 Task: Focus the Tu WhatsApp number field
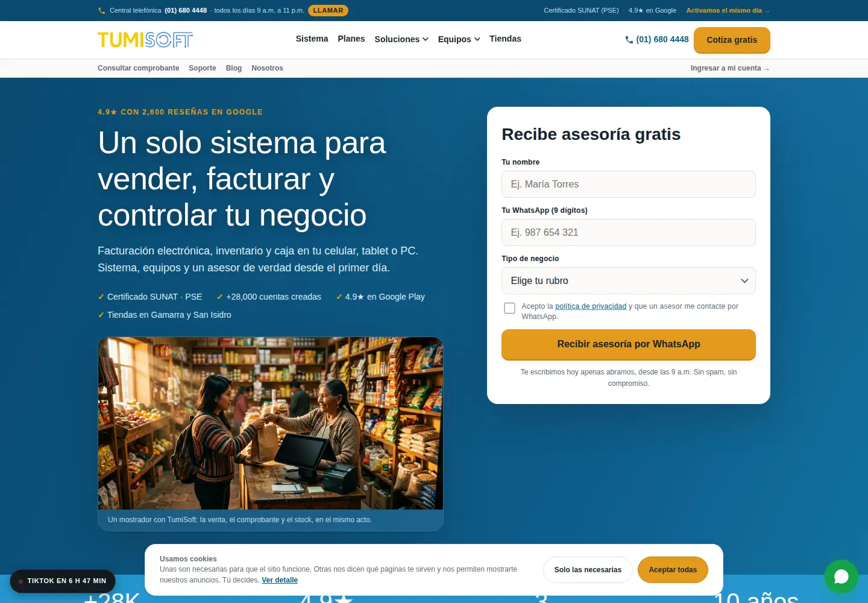tap(628, 233)
